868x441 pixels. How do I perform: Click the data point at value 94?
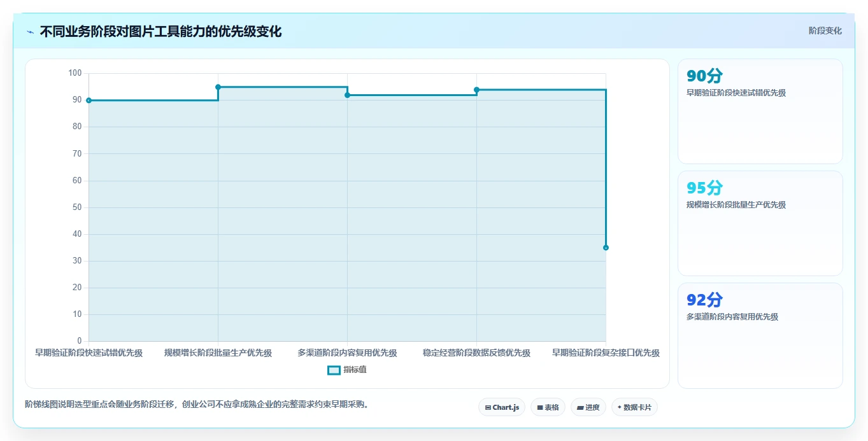(476, 90)
